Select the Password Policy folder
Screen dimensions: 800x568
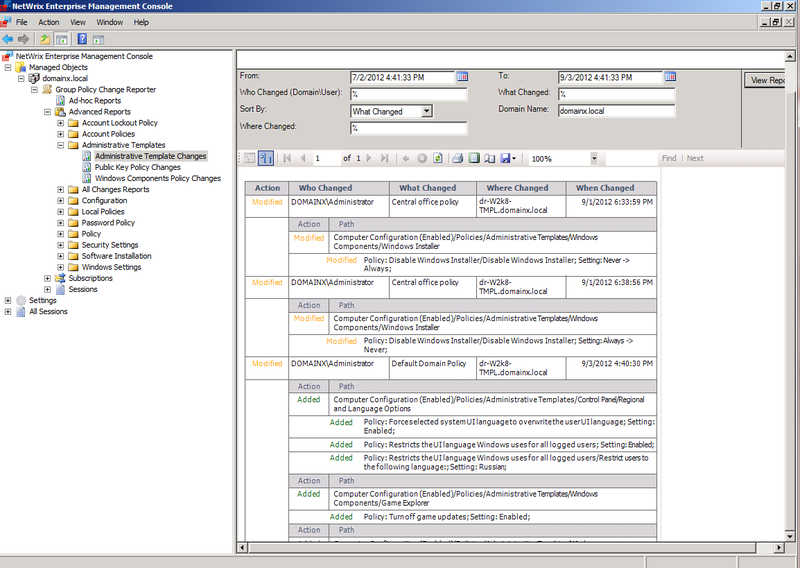tap(108, 223)
